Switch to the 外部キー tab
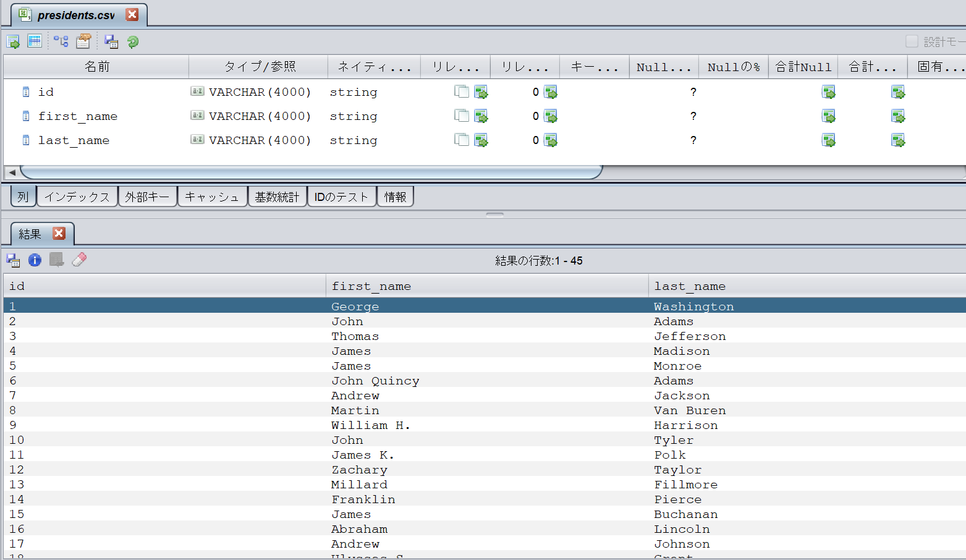The width and height of the screenshot is (966, 560). point(148,197)
